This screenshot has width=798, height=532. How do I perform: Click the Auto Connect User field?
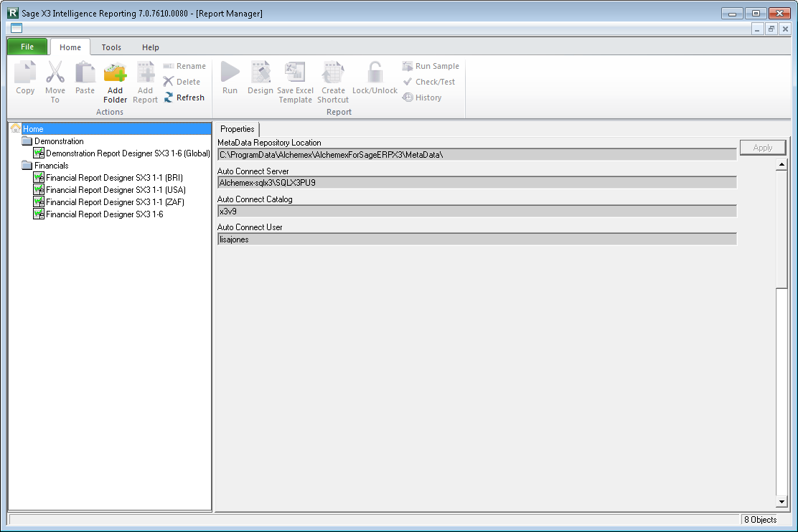pyautogui.click(x=477, y=239)
